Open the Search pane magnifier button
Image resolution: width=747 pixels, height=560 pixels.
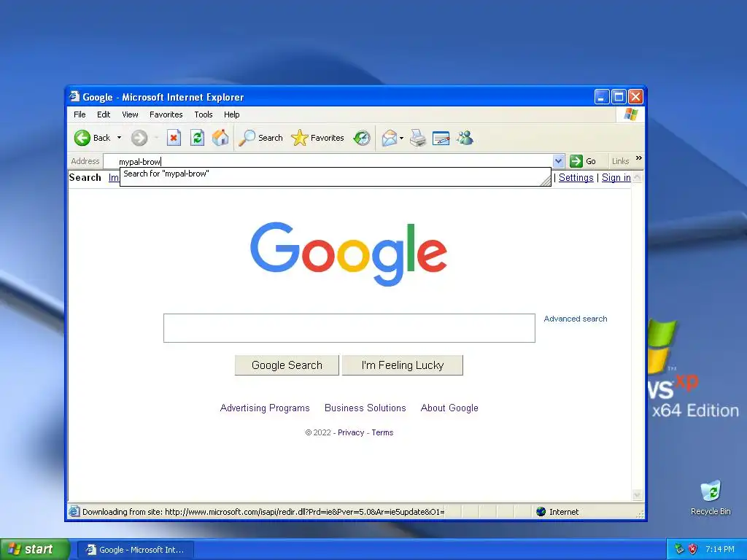(260, 138)
